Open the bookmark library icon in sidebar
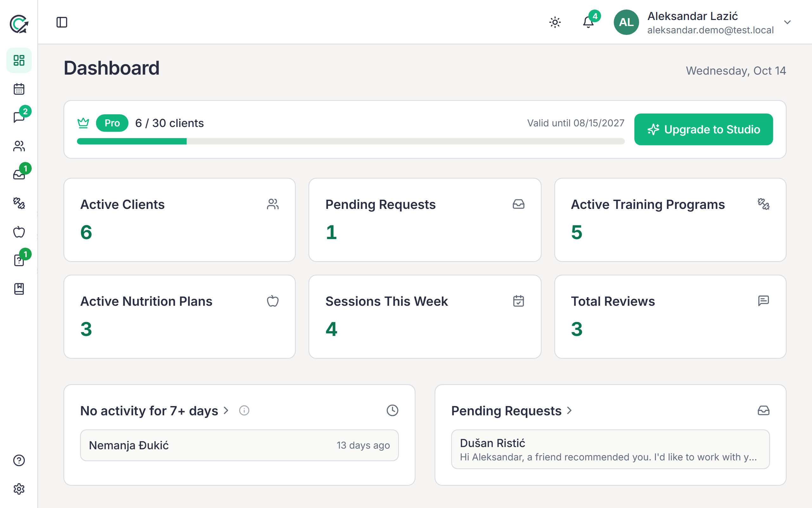812x508 pixels. coord(19,289)
